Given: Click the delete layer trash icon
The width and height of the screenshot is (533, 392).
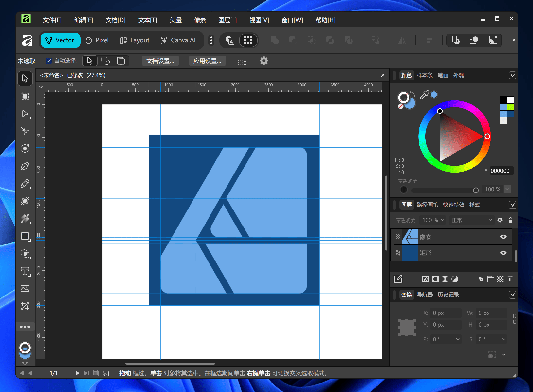Looking at the screenshot, I should [510, 279].
